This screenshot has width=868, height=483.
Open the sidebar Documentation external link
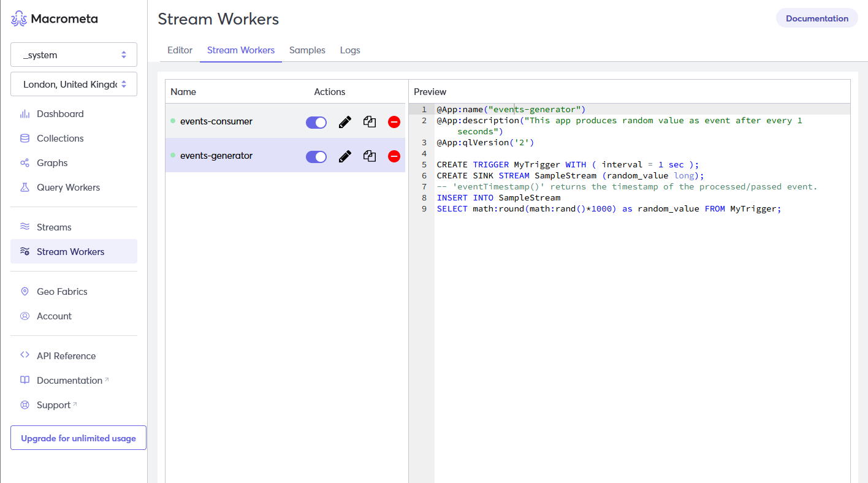[74, 380]
